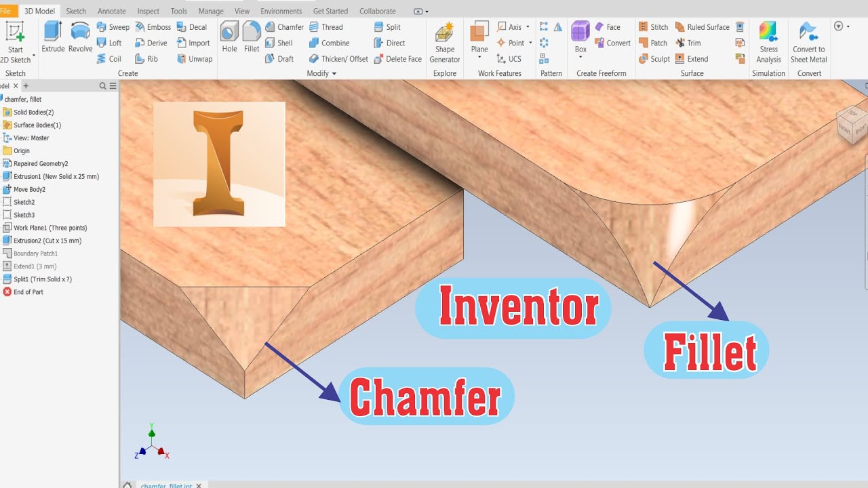The width and height of the screenshot is (868, 488).
Task: Open the Shape Generator
Action: (445, 42)
